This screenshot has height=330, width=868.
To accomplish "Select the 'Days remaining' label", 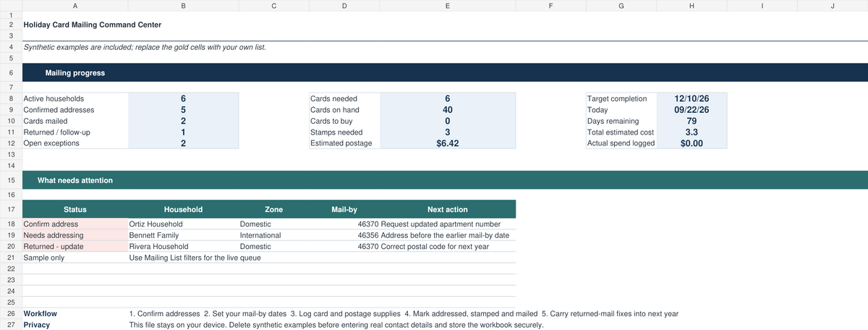I will (621, 121).
